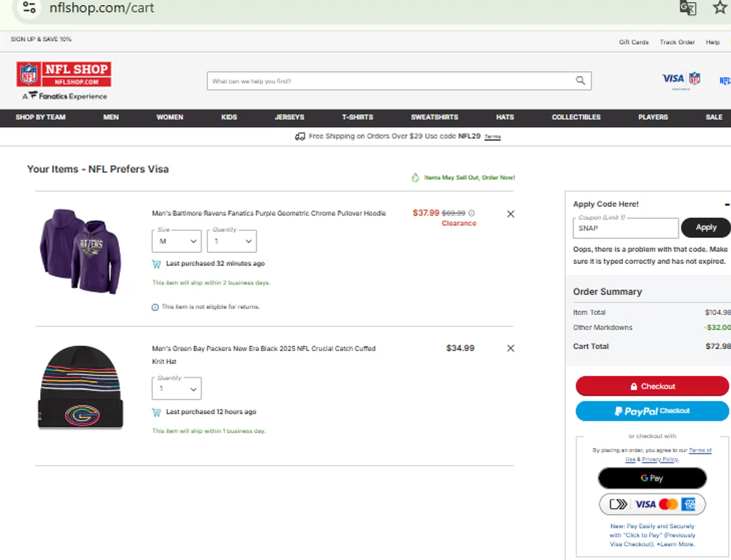The image size is (731, 560).
Task: Click Sign Up & Save 10% link
Action: pos(41,39)
